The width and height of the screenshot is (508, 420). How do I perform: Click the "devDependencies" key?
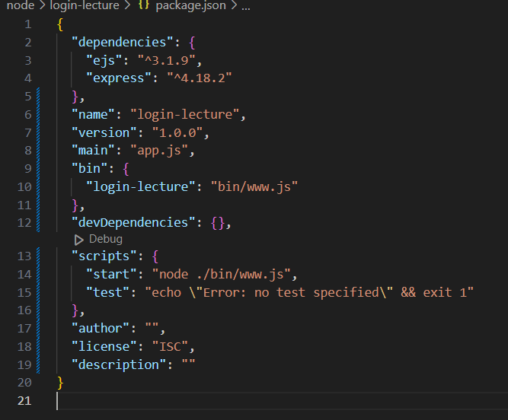pyautogui.click(x=133, y=223)
